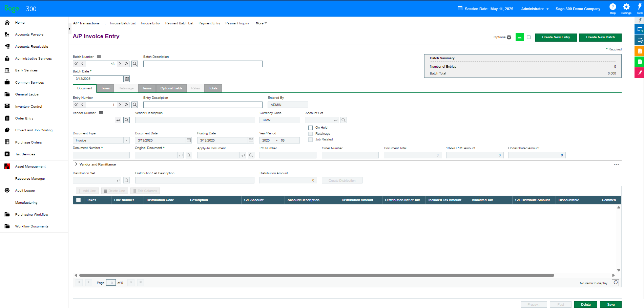Viewport: 644px width, 308px height.
Task: Open Payment Entry page
Action: tap(209, 23)
